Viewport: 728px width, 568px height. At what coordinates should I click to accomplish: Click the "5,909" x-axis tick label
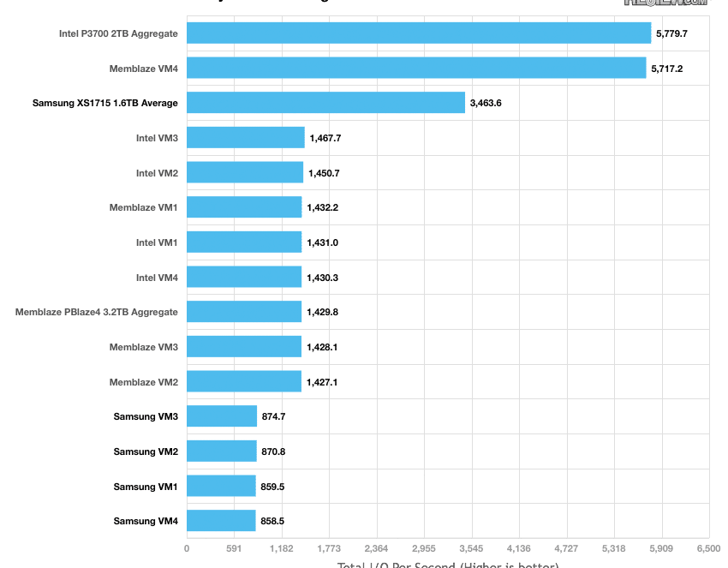(x=661, y=548)
